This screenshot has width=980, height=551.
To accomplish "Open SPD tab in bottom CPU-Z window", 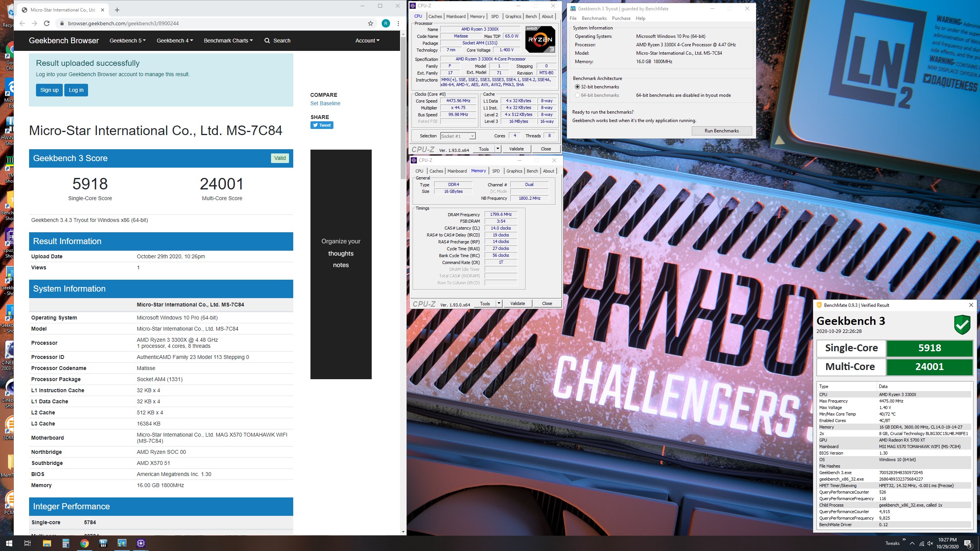I will 496,171.
